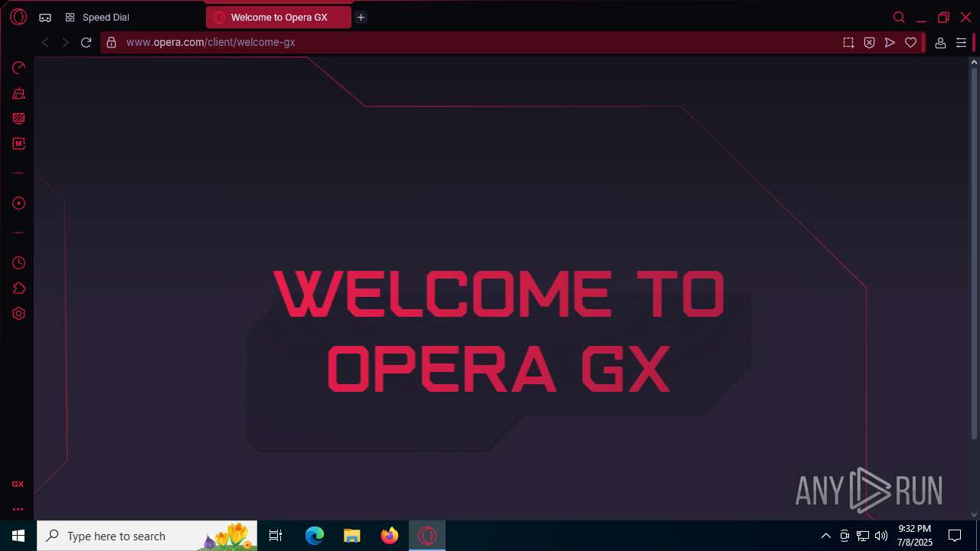The width and height of the screenshot is (980, 551).
Task: Show hidden system tray icons
Action: (x=825, y=536)
